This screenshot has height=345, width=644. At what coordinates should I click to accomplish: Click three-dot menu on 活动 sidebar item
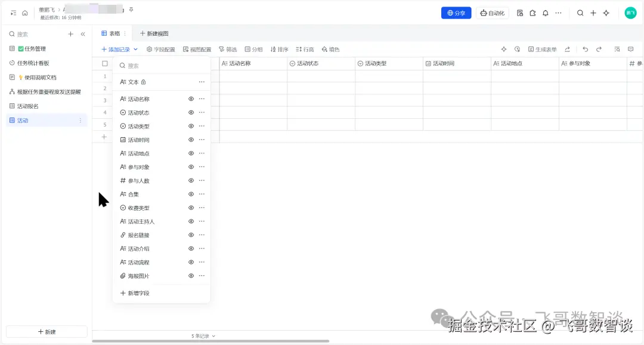coord(80,121)
